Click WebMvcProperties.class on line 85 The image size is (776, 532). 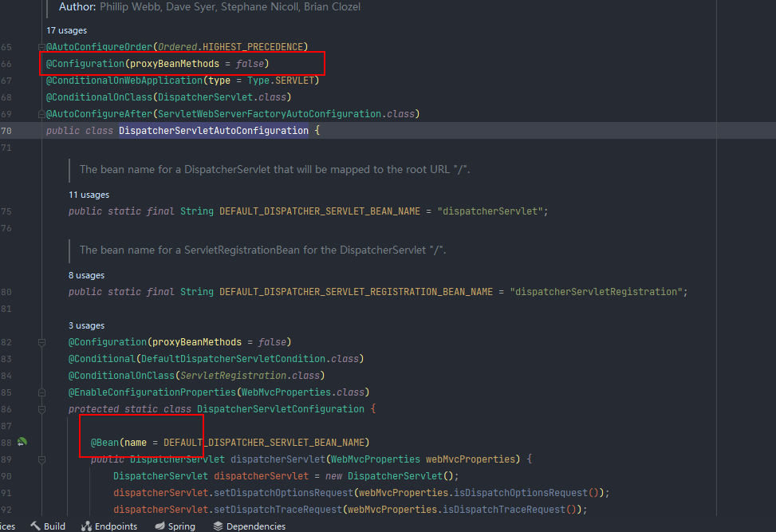(x=303, y=392)
